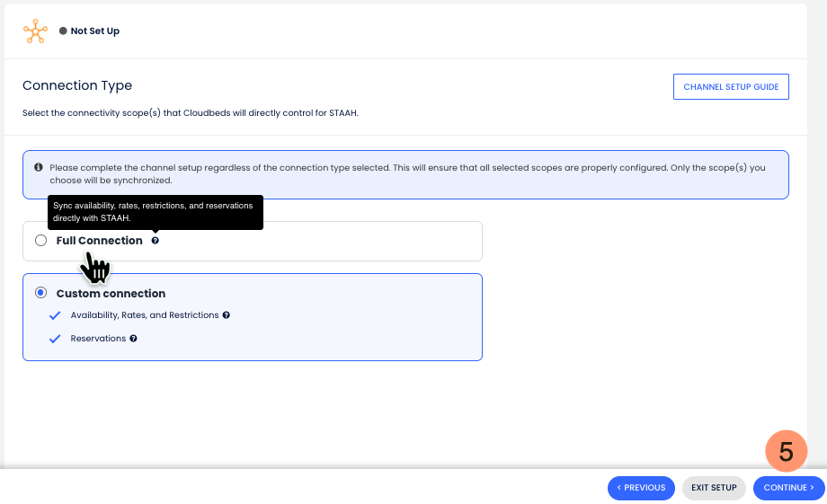The width and height of the screenshot is (827, 504).
Task: Click the black Full Connection tooltip
Action: point(154,211)
